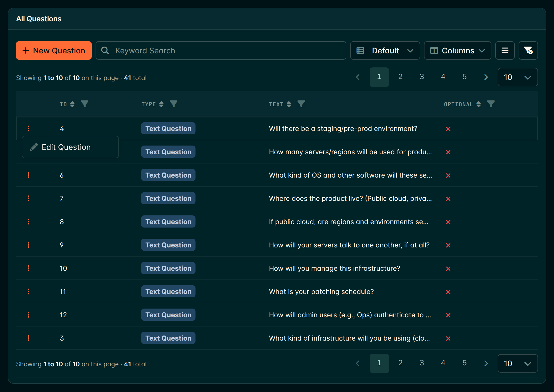
Task: Expand the Columns dropdown
Action: (457, 50)
